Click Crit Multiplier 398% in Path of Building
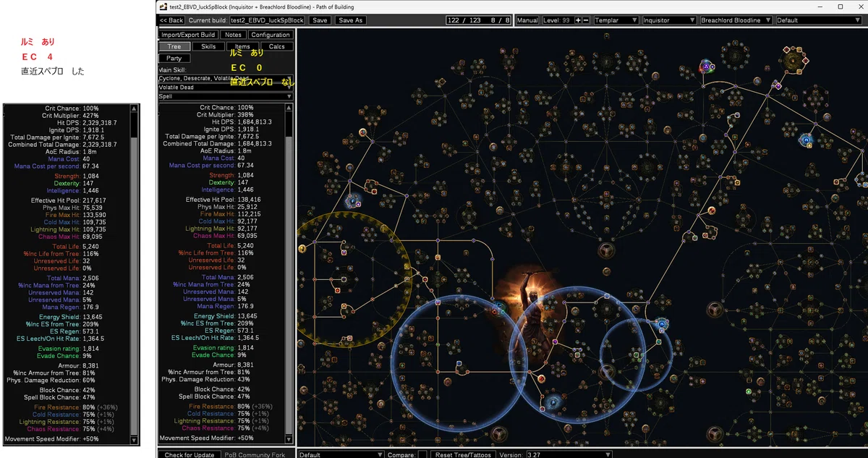Viewport: 868px width, 458px height. coord(224,115)
